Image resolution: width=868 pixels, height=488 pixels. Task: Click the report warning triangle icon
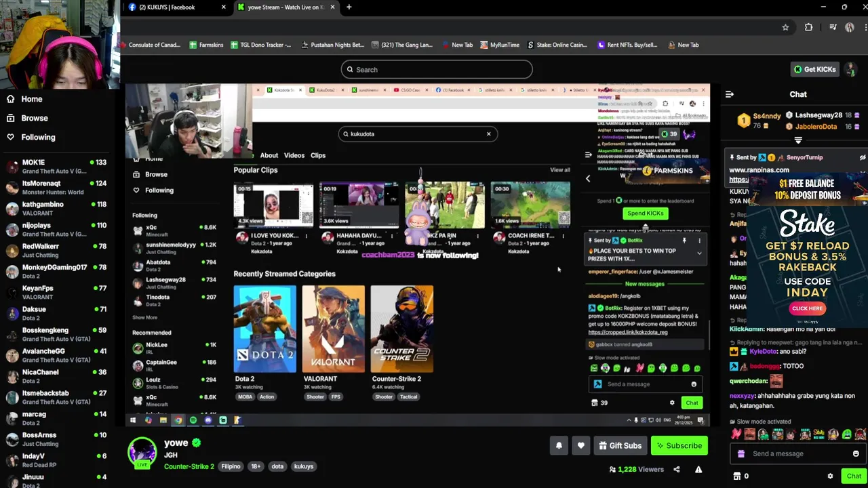[698, 469]
